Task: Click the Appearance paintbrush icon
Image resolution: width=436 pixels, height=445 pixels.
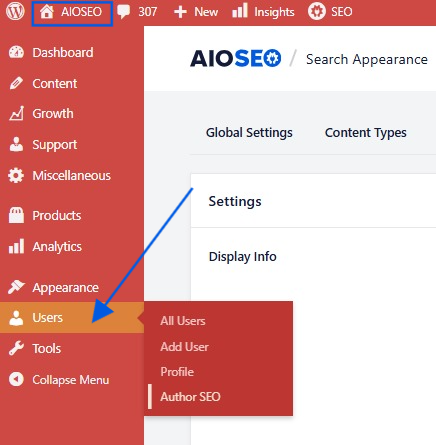Action: (16, 287)
